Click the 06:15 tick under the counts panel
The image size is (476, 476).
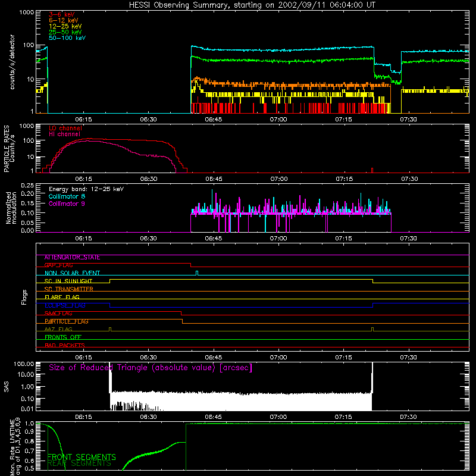click(x=83, y=120)
